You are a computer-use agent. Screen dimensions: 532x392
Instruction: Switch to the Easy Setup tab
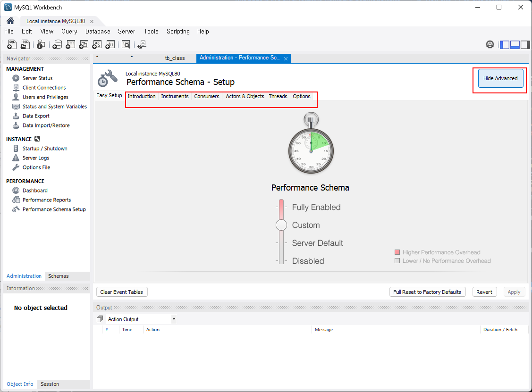pos(109,96)
